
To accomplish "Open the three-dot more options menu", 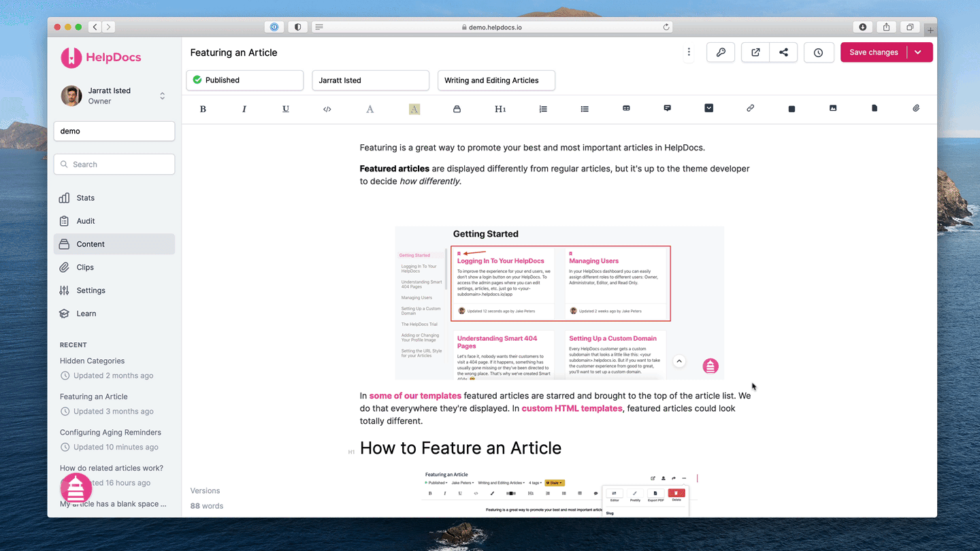I will tap(689, 52).
